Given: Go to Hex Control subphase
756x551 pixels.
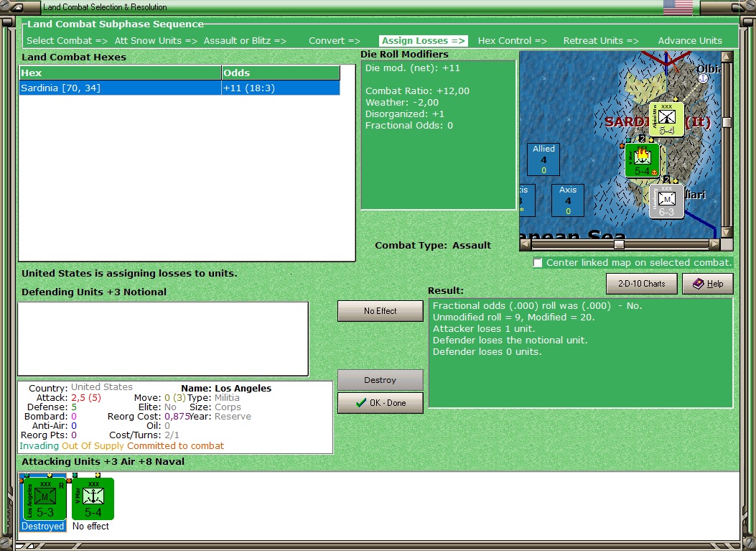Looking at the screenshot, I should [513, 40].
